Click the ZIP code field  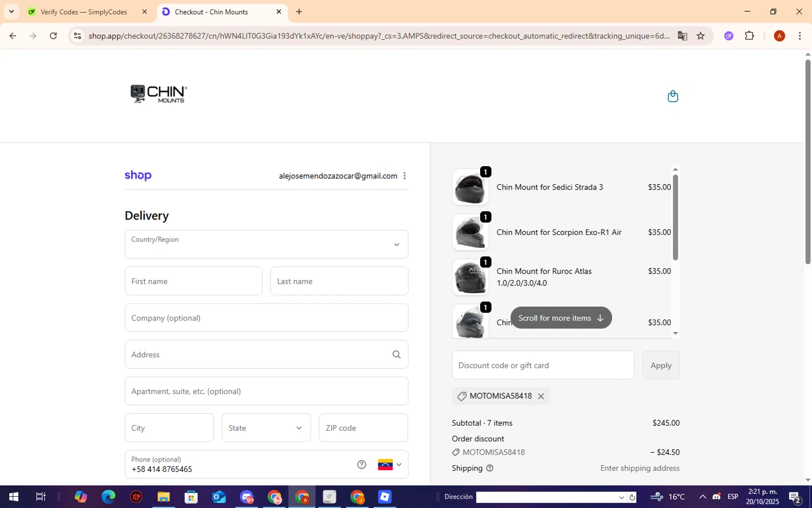pos(363,428)
